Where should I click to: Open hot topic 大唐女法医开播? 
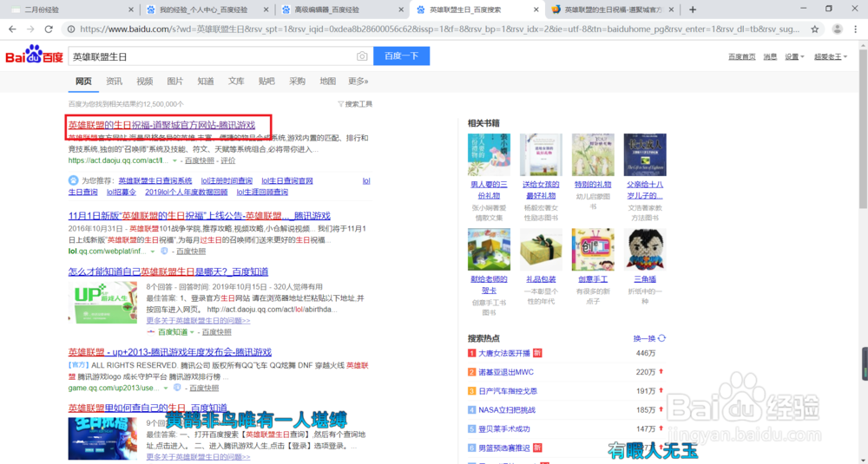504,353
